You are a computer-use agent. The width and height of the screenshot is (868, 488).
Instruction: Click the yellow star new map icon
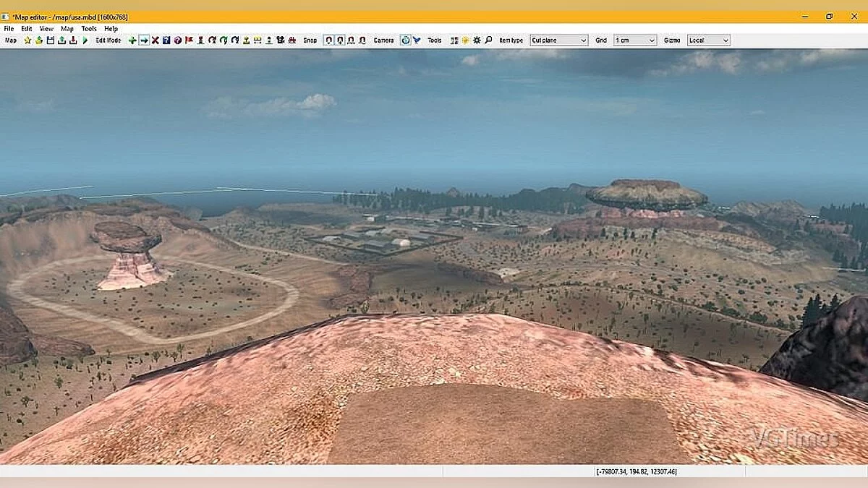pyautogui.click(x=27, y=40)
